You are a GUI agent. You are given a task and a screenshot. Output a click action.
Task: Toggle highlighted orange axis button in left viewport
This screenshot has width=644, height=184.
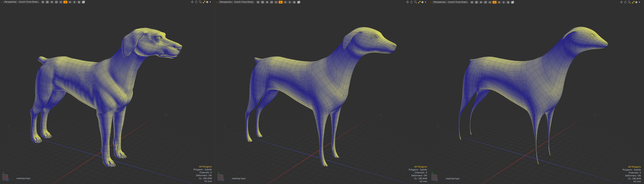pos(65,2)
